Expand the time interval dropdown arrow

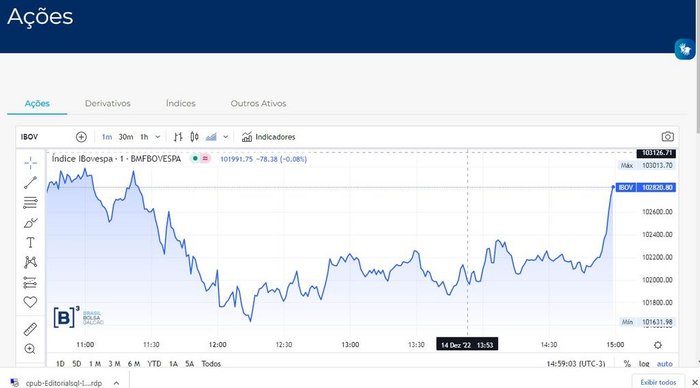click(158, 137)
